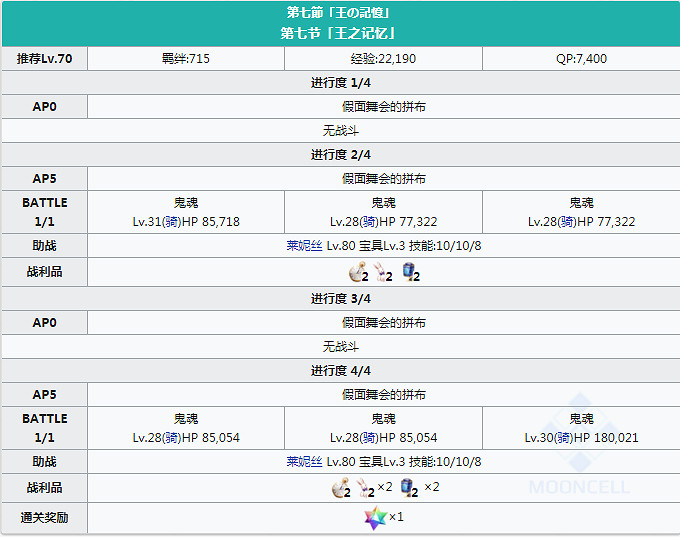Click the 通关奖励 row label
This screenshot has width=680, height=537.
(x=45, y=519)
